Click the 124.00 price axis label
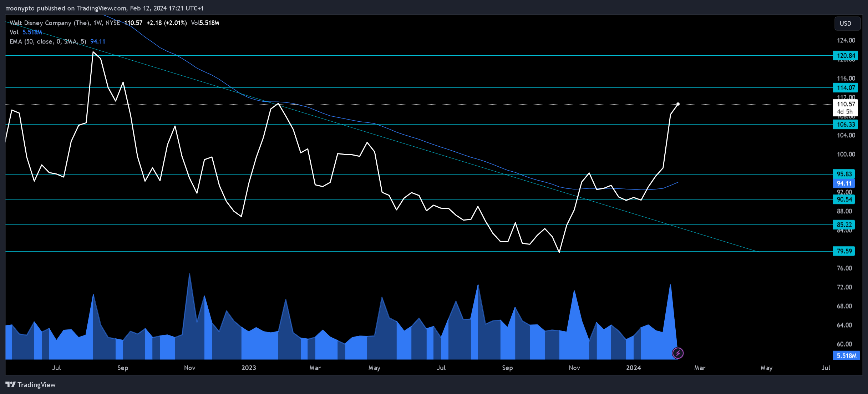The image size is (868, 394). [846, 40]
